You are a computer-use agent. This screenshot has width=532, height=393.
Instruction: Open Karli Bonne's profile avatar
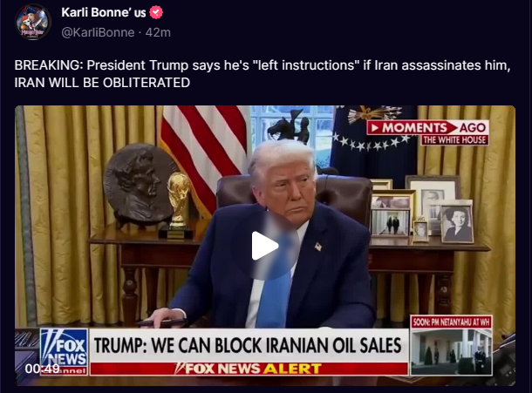tap(32, 22)
